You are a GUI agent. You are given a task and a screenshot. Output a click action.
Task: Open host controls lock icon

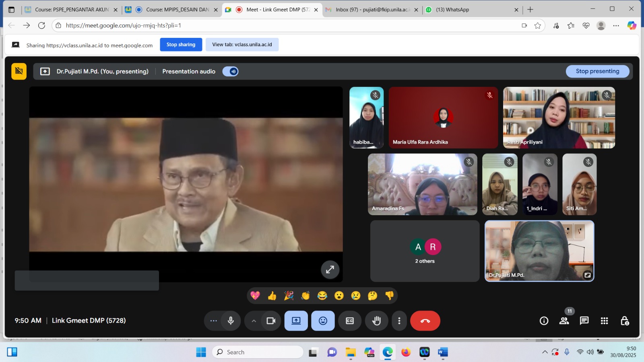(x=624, y=321)
